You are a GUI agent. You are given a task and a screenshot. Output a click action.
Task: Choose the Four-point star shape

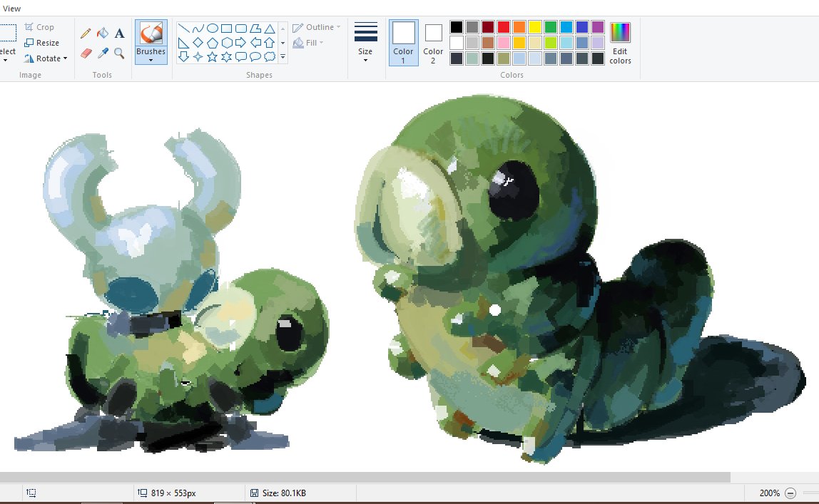[x=198, y=57]
